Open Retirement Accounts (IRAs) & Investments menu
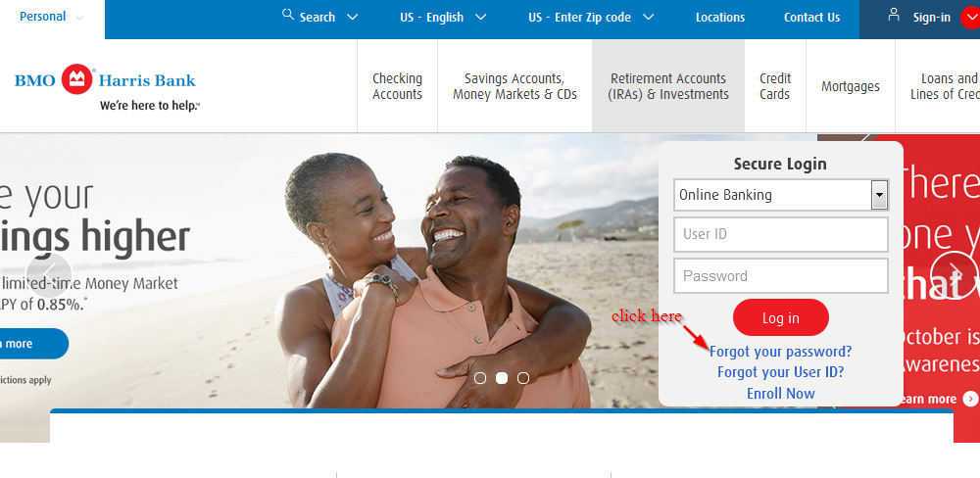This screenshot has height=478, width=980. click(x=668, y=86)
